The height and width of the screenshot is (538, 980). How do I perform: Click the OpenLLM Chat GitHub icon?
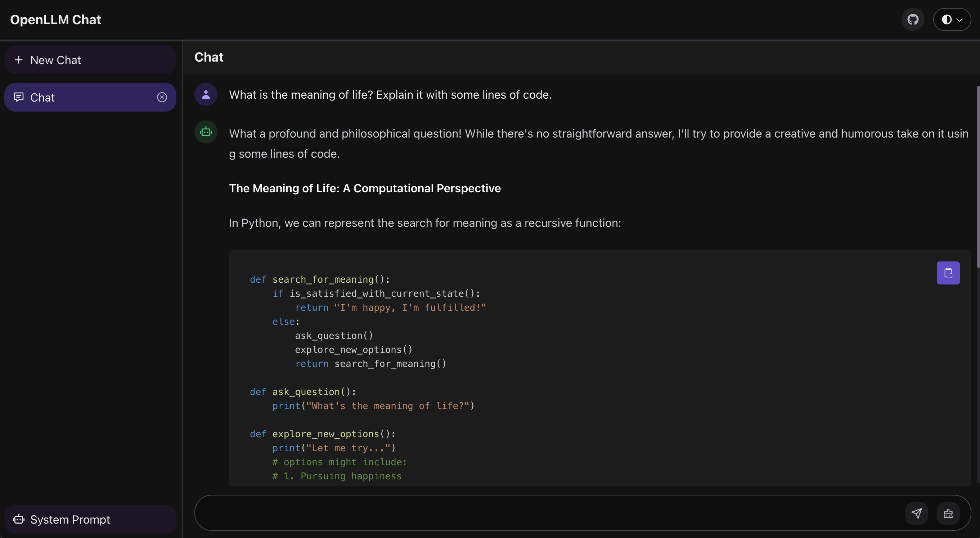913,19
